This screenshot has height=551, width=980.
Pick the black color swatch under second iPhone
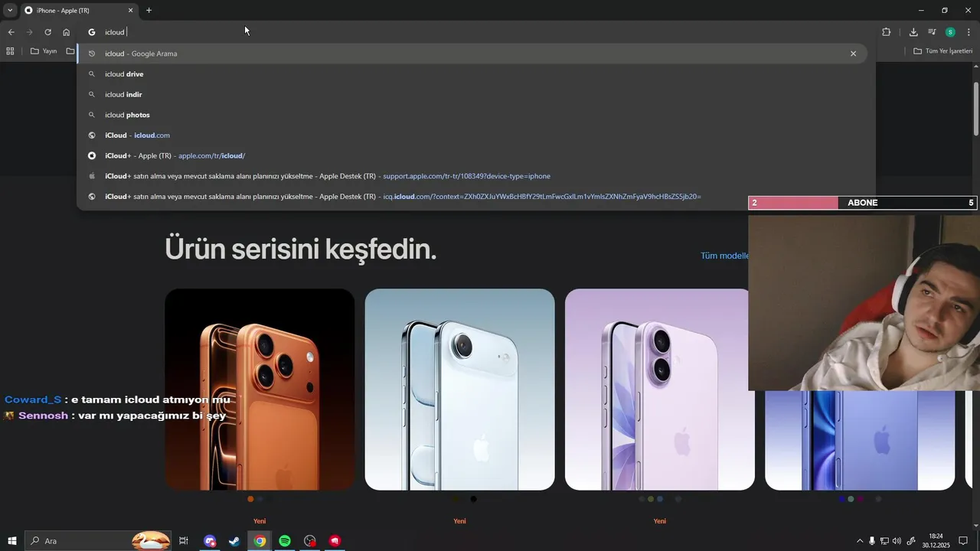tap(473, 499)
